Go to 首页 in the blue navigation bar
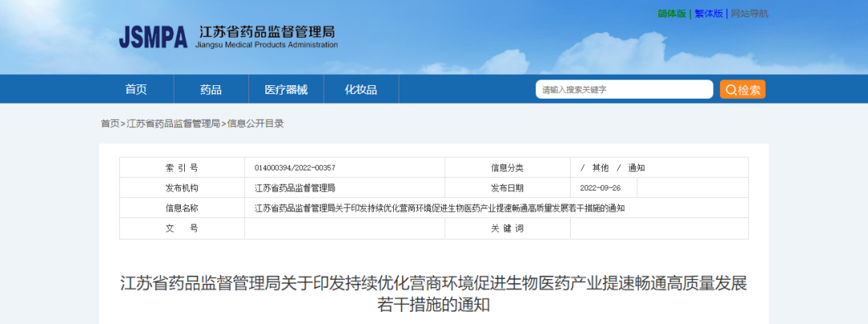The image size is (868, 324). coord(136,89)
